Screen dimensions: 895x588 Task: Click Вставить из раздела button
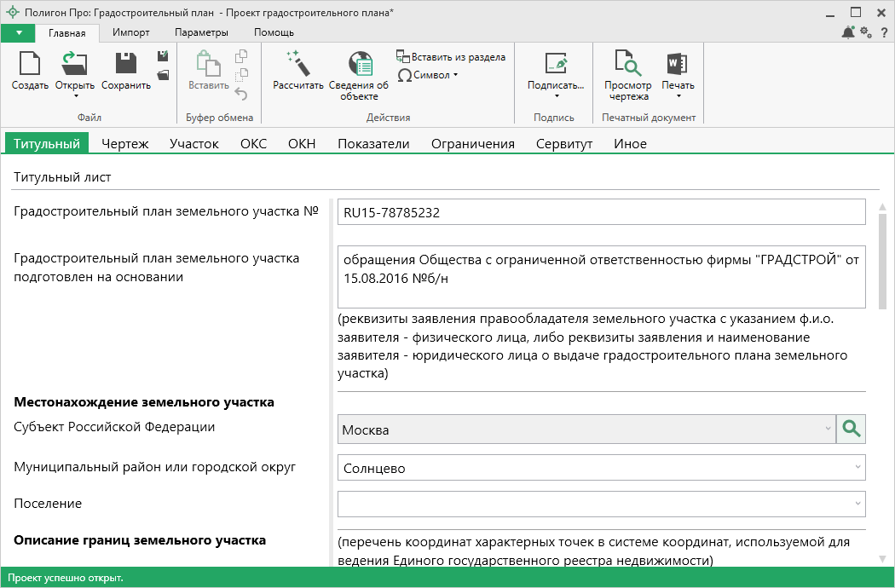tap(451, 57)
